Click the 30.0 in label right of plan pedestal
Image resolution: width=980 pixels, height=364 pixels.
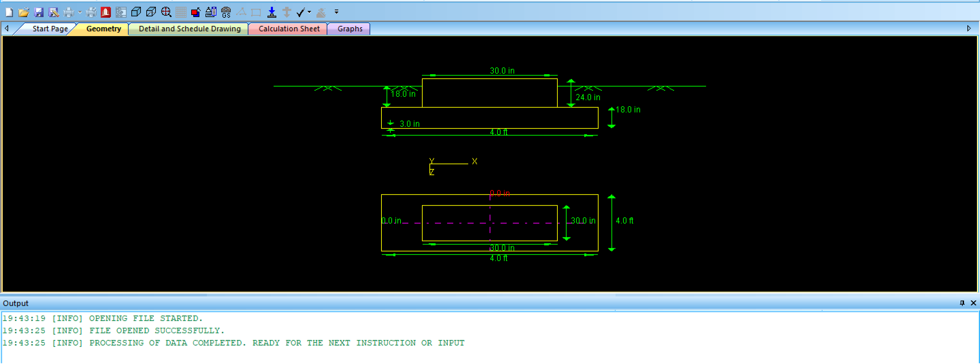pyautogui.click(x=583, y=221)
